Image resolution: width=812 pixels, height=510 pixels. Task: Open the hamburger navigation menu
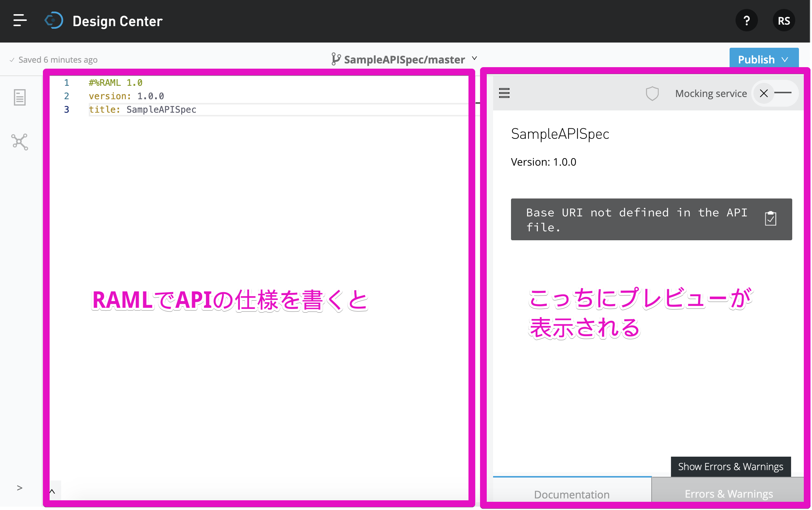[x=20, y=21]
